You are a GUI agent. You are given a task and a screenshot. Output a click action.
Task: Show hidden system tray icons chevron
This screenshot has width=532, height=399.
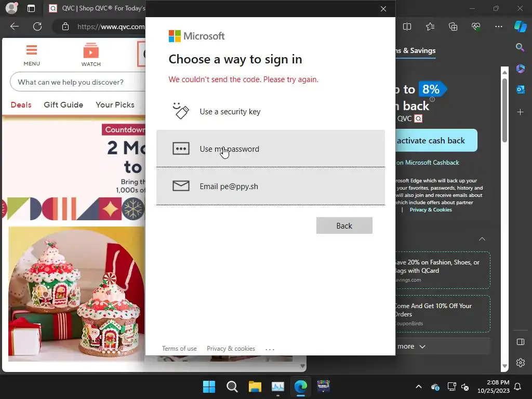click(419, 387)
